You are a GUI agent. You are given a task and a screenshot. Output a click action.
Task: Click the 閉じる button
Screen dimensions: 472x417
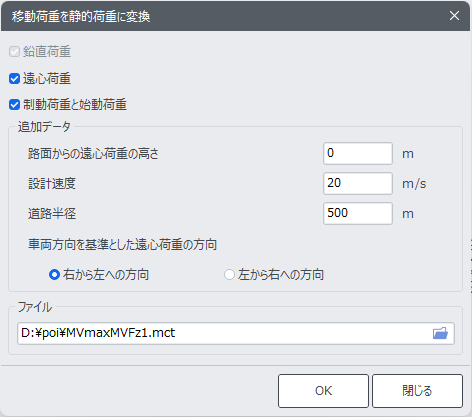click(417, 391)
